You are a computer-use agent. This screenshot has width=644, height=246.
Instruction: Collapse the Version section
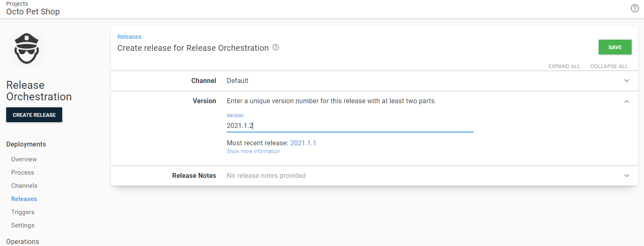tap(627, 101)
